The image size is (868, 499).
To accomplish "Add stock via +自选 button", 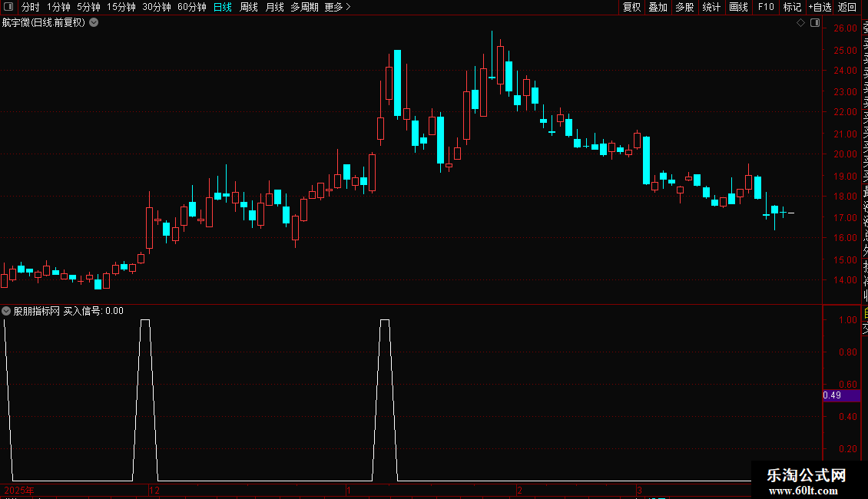I will tap(820, 7).
